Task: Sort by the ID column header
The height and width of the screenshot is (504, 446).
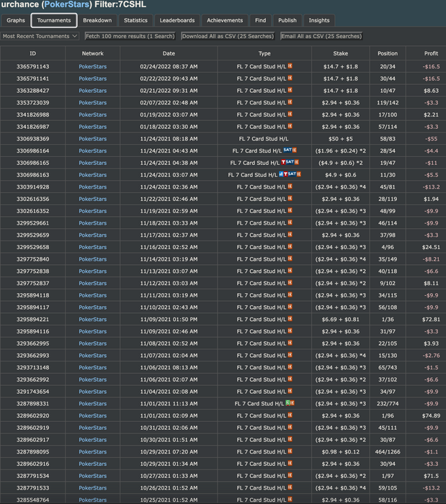Action: coord(33,53)
